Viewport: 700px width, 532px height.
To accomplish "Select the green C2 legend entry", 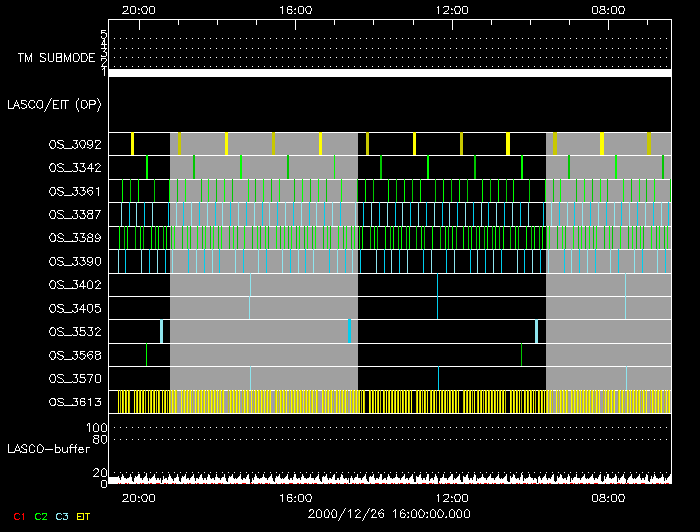I will click(x=40, y=516).
